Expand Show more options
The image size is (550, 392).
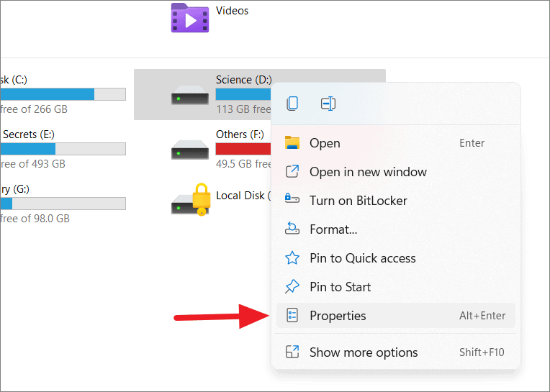(x=364, y=352)
